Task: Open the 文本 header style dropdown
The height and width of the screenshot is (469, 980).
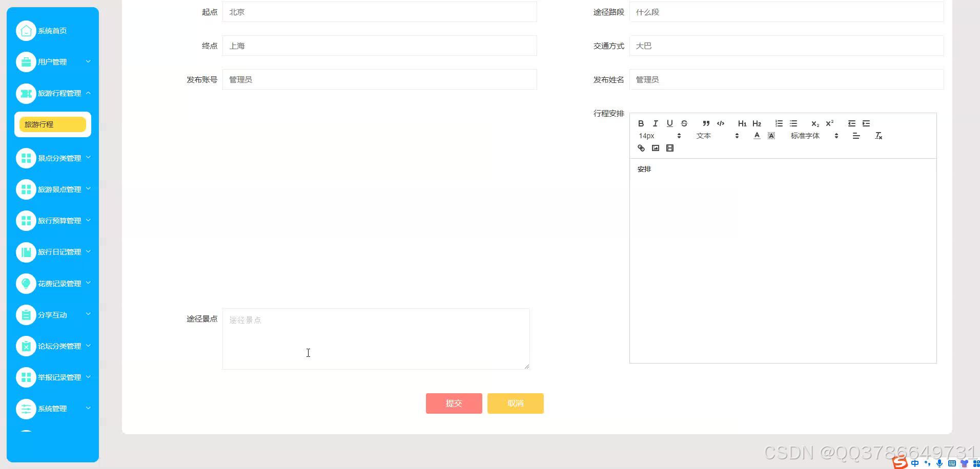Action: 717,136
